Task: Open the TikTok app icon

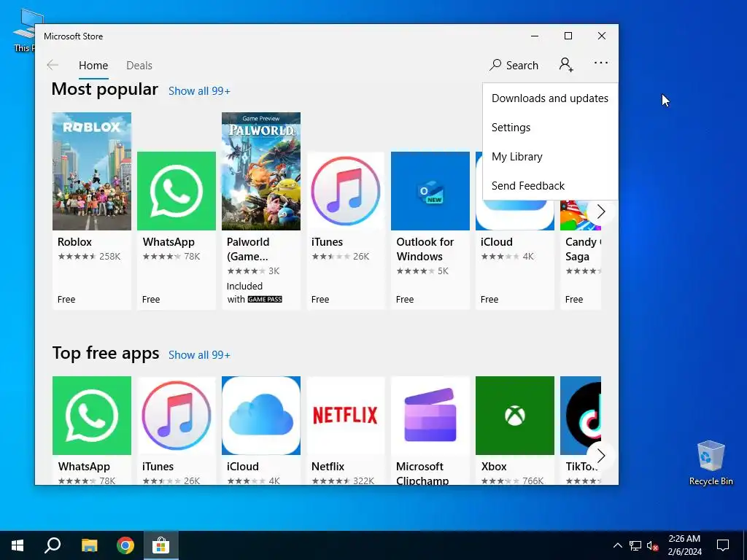Action: (580, 416)
